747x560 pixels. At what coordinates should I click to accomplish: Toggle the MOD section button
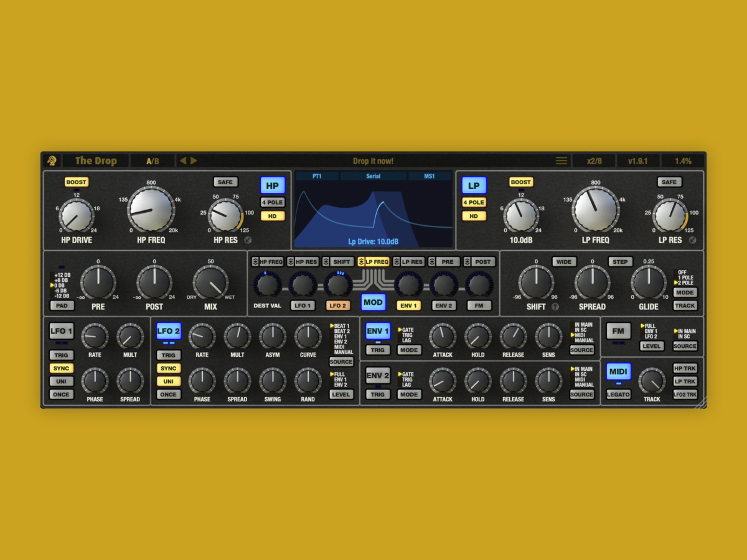click(x=373, y=302)
